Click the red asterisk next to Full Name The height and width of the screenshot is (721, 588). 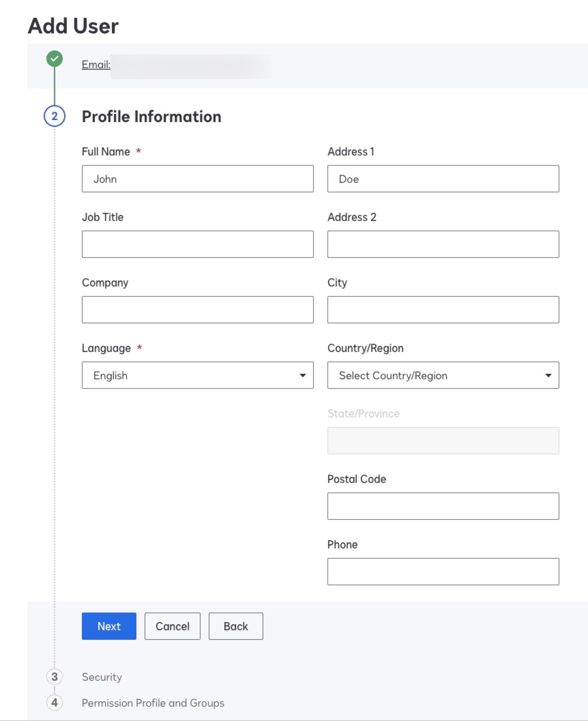tap(138, 151)
